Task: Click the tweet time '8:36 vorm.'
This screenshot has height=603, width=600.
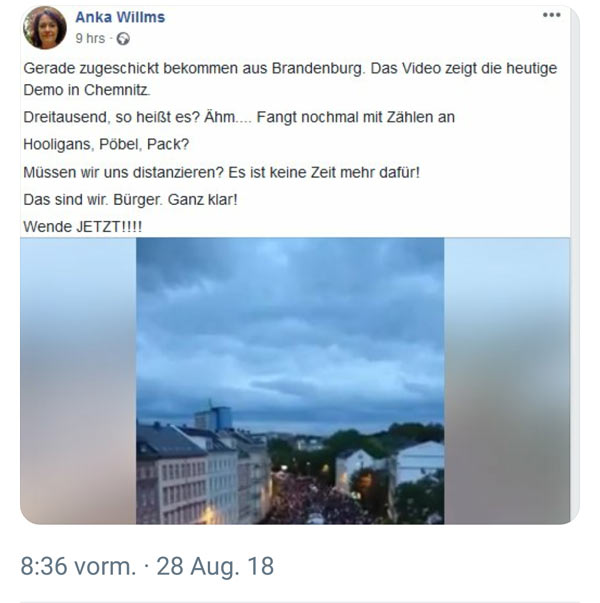Action: [78, 566]
